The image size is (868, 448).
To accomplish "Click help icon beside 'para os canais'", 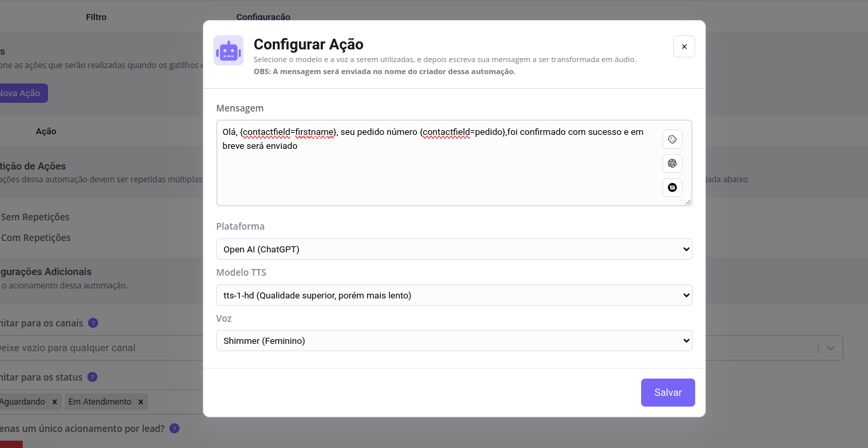I will point(93,323).
